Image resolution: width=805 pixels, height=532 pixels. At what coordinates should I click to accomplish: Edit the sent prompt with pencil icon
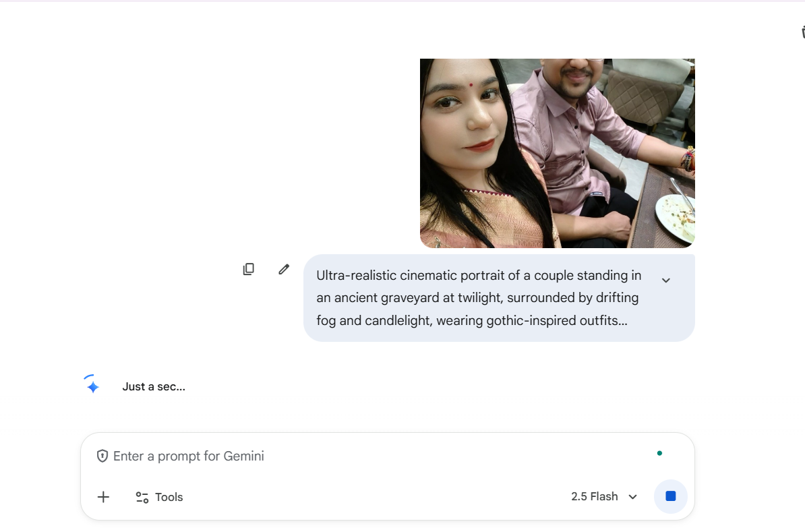[284, 269]
